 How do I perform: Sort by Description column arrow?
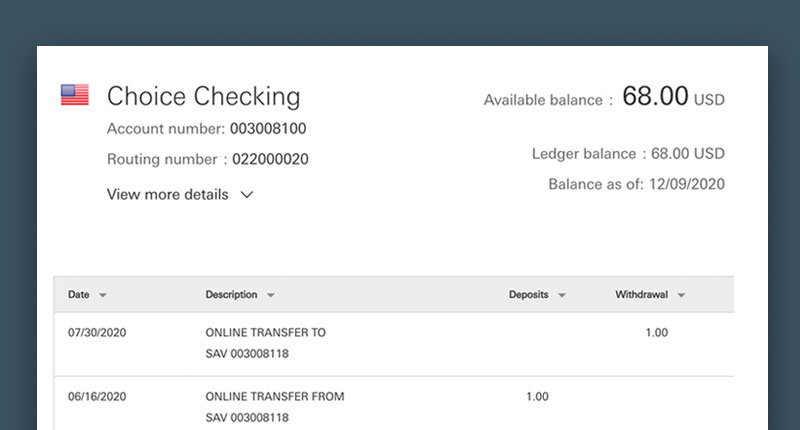pos(270,295)
